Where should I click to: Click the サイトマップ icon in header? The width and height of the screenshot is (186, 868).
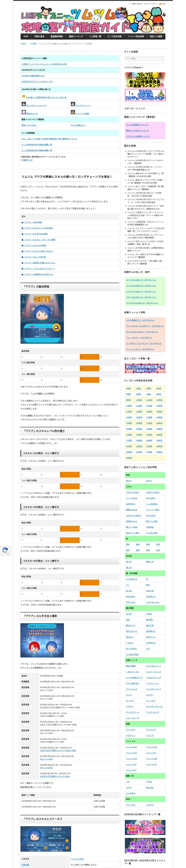click(145, 4)
